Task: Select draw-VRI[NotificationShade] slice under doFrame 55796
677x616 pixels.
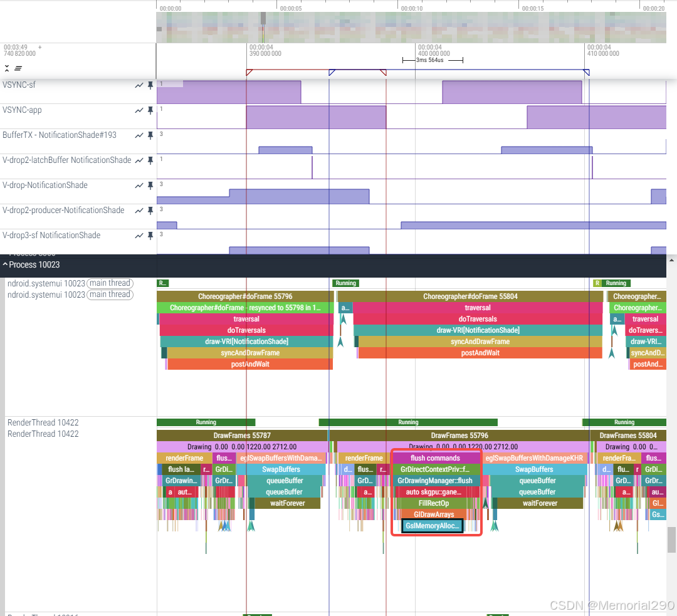Action: coord(246,342)
